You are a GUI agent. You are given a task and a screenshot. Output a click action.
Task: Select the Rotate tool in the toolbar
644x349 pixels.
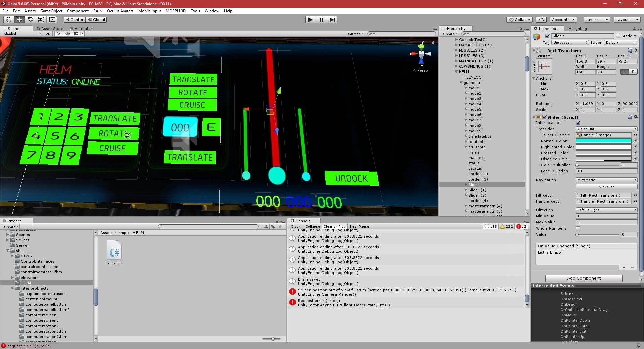click(31, 19)
